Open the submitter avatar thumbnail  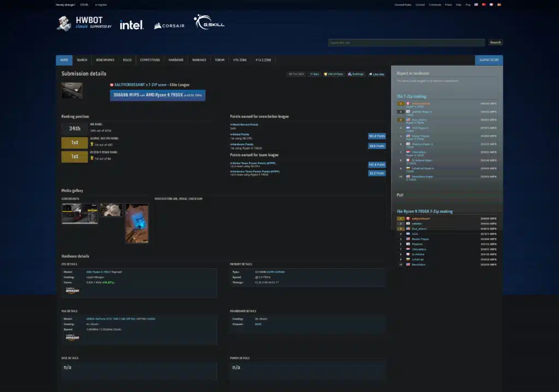(72, 91)
